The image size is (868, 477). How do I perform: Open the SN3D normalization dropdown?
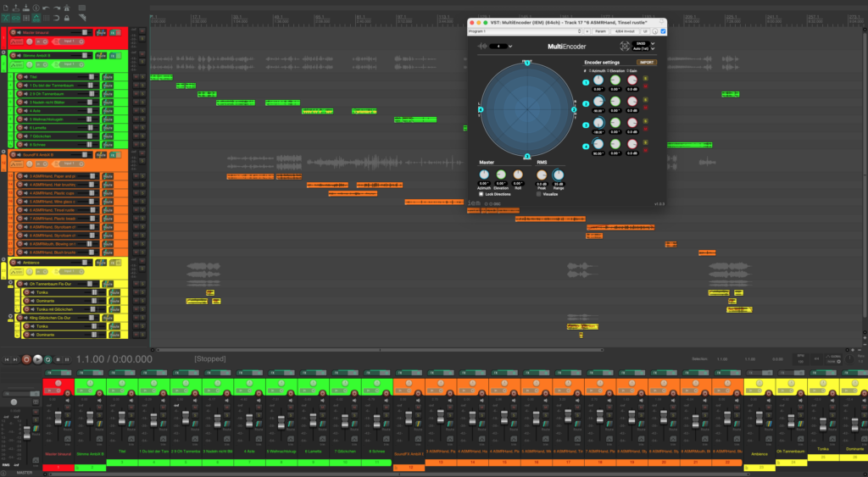652,44
